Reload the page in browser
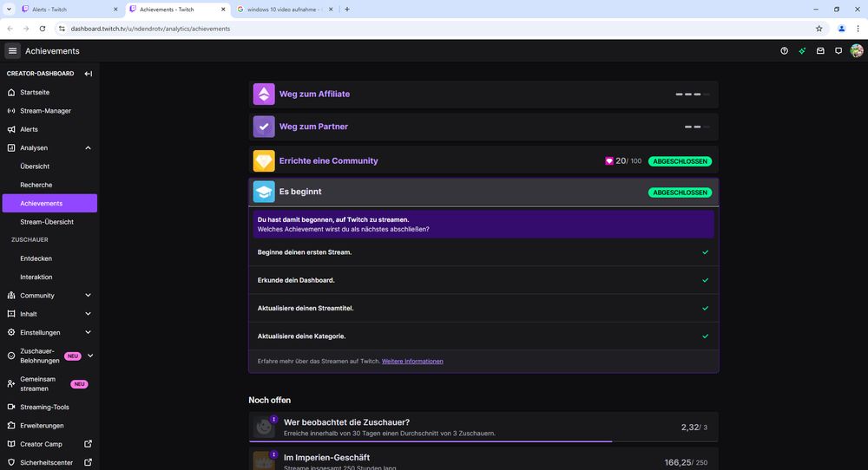 point(42,29)
